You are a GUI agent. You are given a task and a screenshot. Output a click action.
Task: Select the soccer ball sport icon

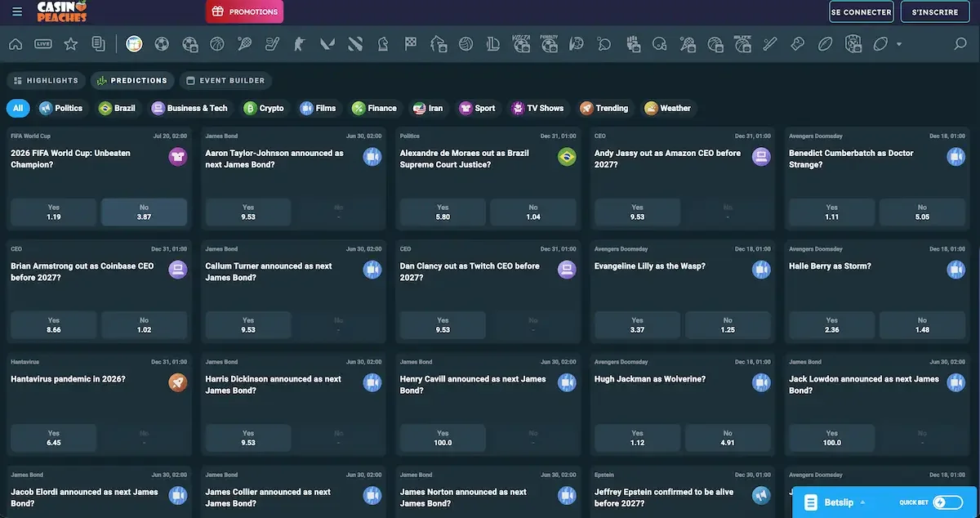coord(162,44)
